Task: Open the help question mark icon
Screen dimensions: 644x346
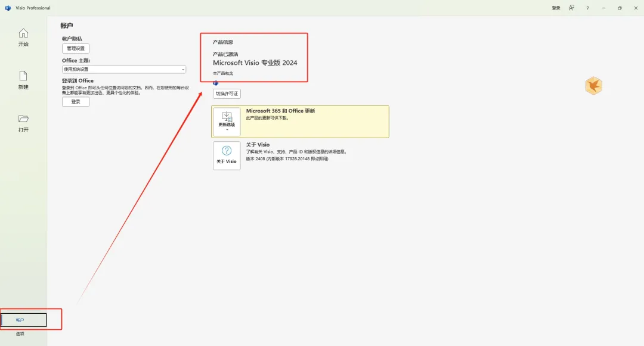Action: coord(587,8)
